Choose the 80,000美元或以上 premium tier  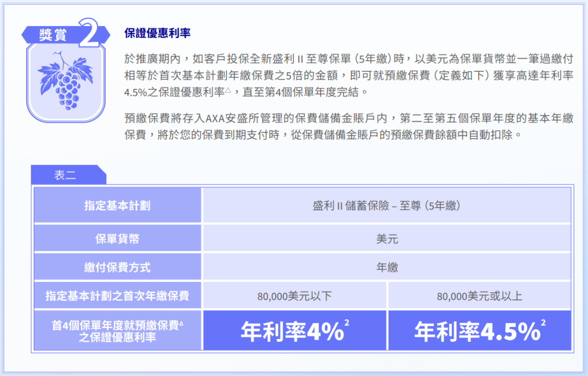coord(479,297)
